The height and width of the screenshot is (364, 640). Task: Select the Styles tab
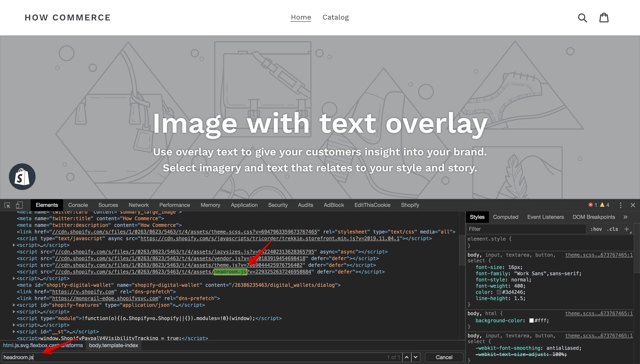(477, 217)
